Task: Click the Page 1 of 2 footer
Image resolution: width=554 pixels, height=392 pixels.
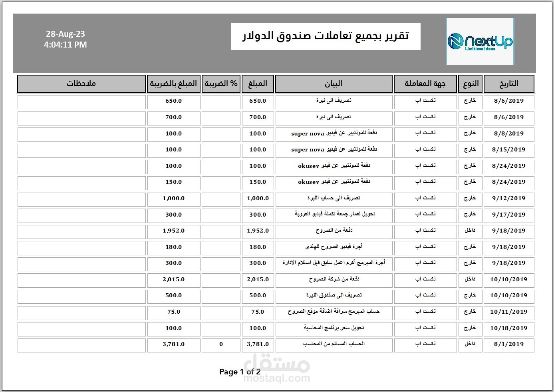Action: click(x=240, y=372)
